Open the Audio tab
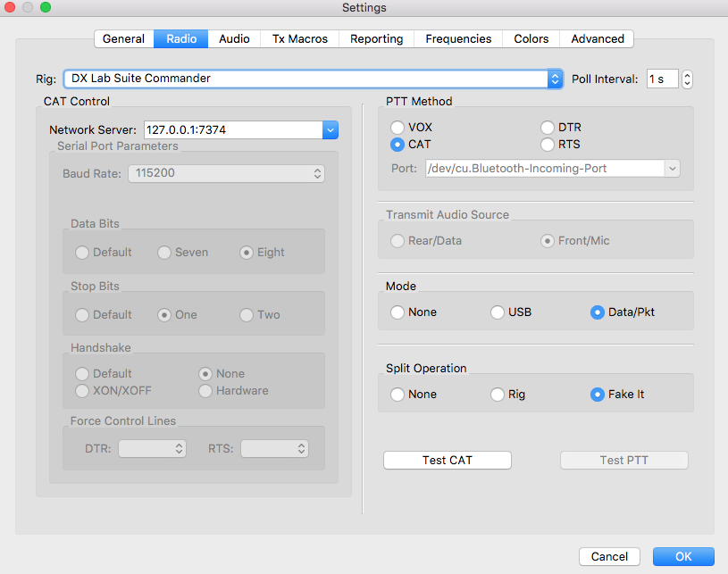The image size is (728, 574). point(234,38)
